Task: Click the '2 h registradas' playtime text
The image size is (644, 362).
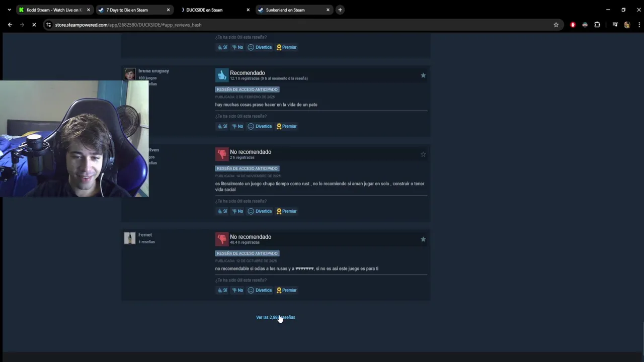Action: pos(242,157)
